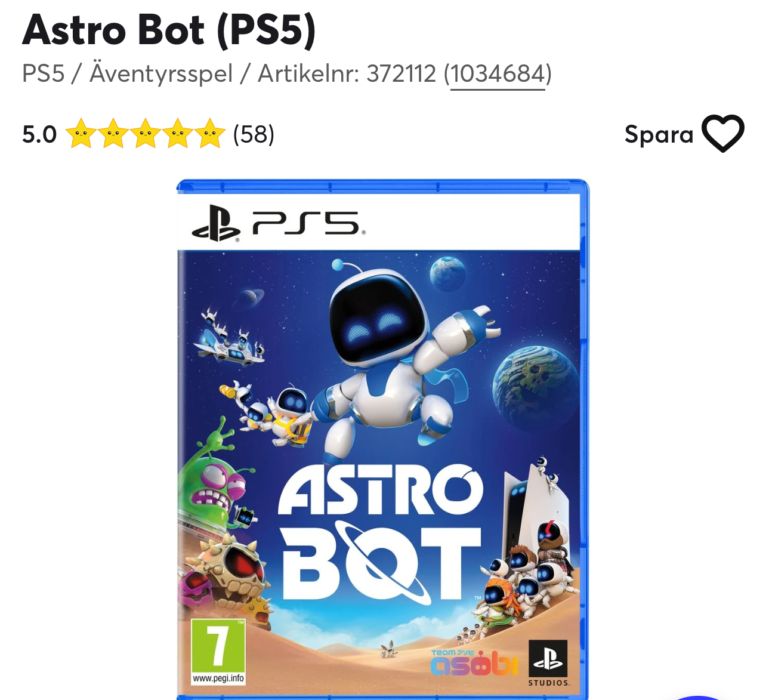Click the third rating star
Image resolution: width=766 pixels, height=700 pixels.
(x=145, y=133)
